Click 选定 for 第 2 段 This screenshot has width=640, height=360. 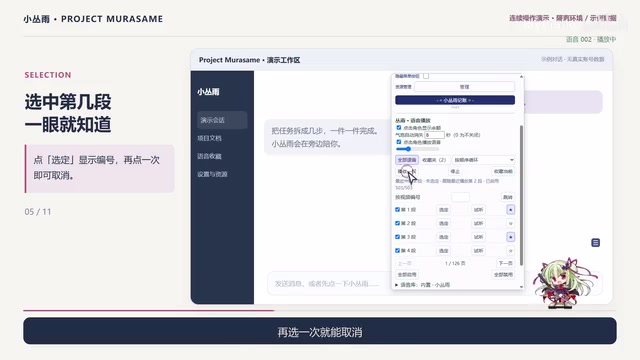pos(444,223)
